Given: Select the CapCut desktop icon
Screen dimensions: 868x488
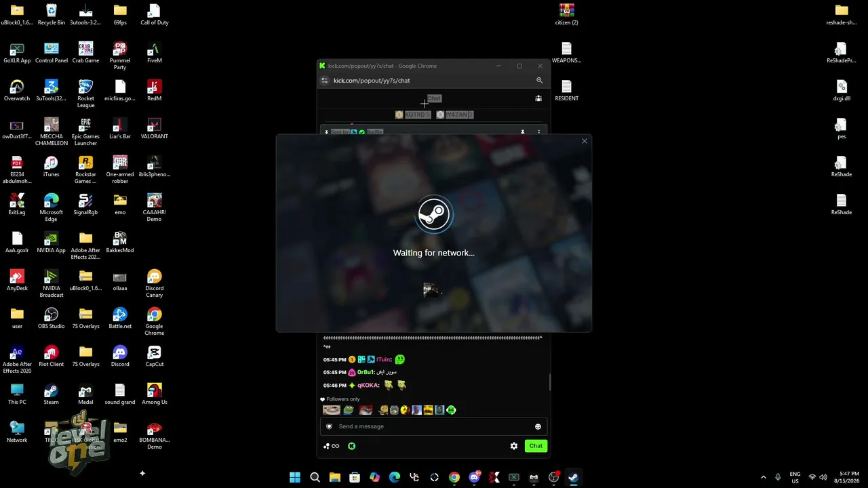Looking at the screenshot, I should click(154, 356).
